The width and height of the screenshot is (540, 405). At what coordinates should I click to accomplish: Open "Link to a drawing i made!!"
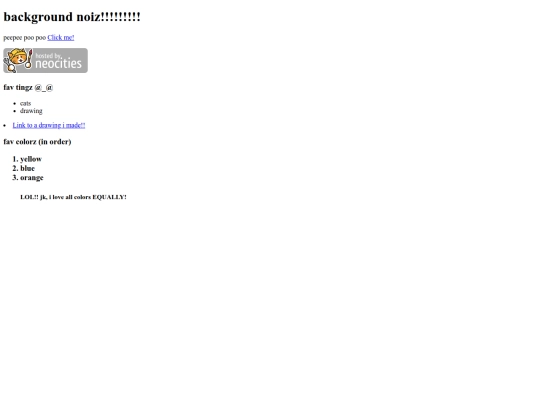pyautogui.click(x=49, y=125)
